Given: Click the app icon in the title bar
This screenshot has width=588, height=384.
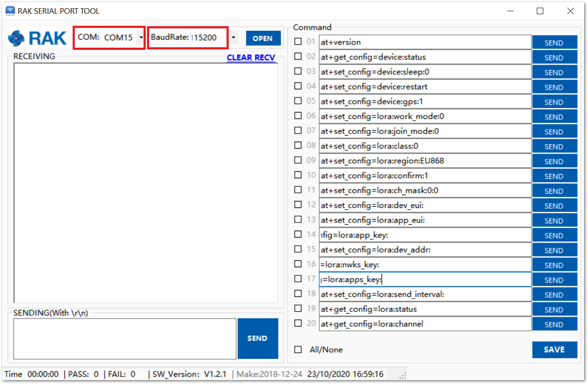Looking at the screenshot, I should pyautogui.click(x=10, y=11).
